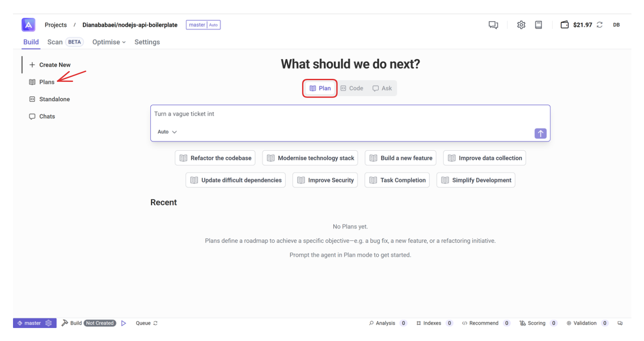Click the Refactor the codebase suggestion
The height and width of the screenshot is (341, 644).
tap(215, 158)
